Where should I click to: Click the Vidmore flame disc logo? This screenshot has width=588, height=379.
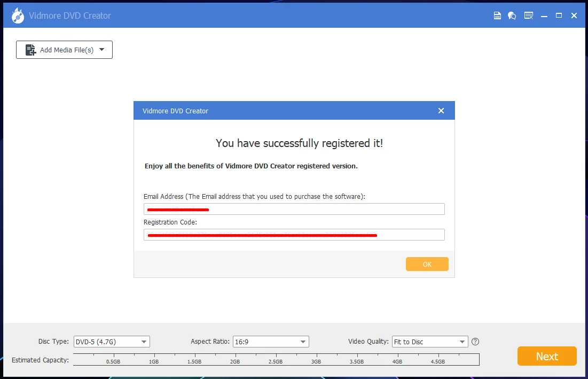click(18, 16)
